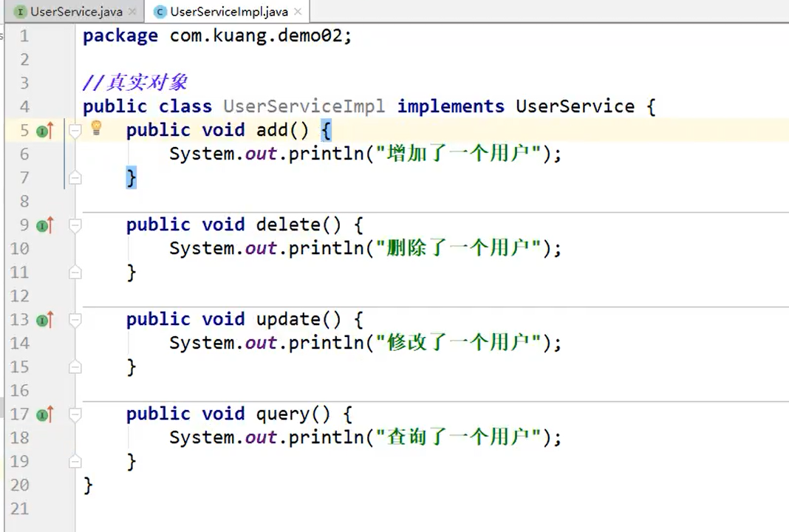Click the class closing brace on line 20
Image resolution: width=789 pixels, height=532 pixels.
(x=88, y=485)
